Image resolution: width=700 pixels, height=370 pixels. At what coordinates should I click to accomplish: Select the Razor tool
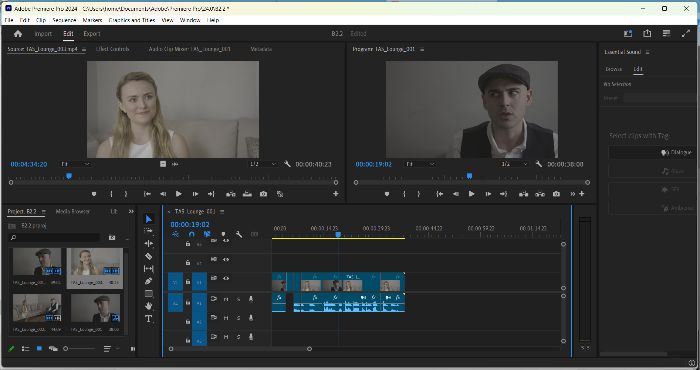[149, 256]
